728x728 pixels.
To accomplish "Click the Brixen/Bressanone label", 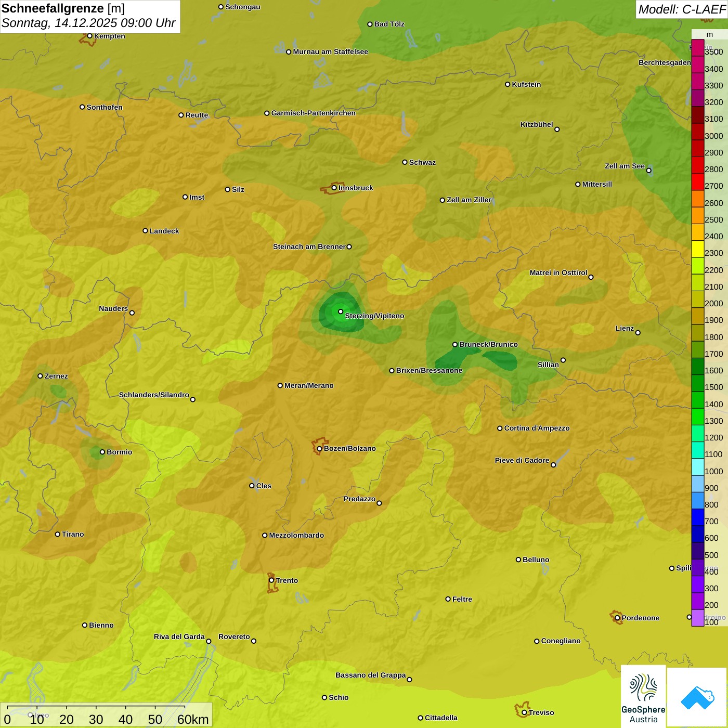I will click(x=429, y=370).
